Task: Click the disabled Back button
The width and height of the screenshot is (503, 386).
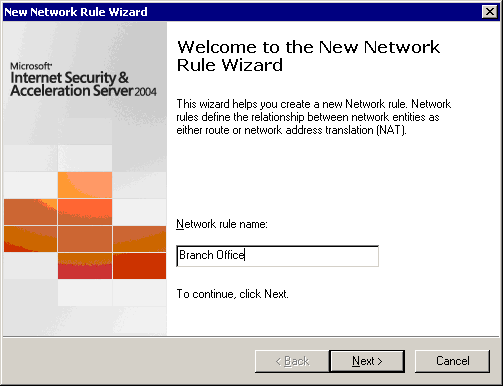Action: pos(292,361)
